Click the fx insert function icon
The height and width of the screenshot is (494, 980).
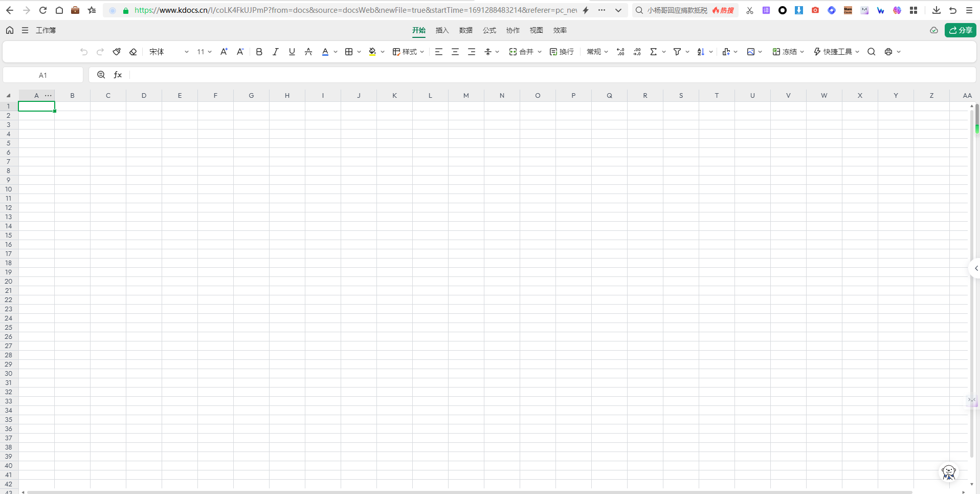[x=118, y=75]
